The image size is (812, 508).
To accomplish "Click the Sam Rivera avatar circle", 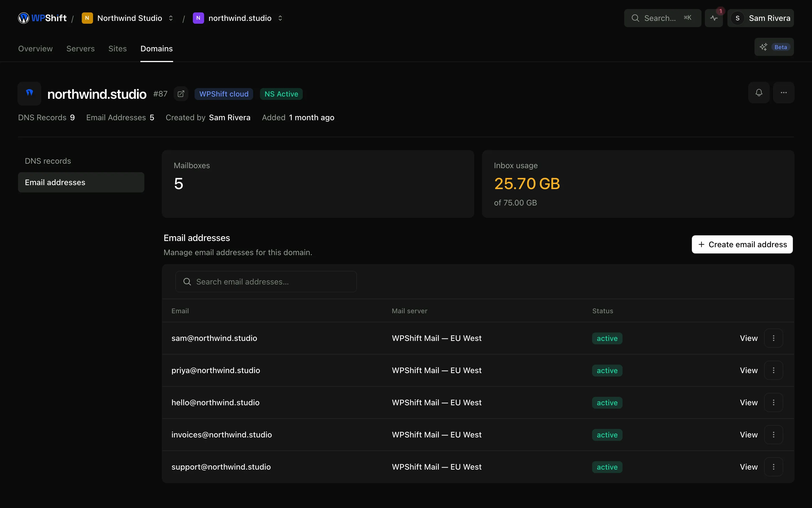I will tap(738, 18).
